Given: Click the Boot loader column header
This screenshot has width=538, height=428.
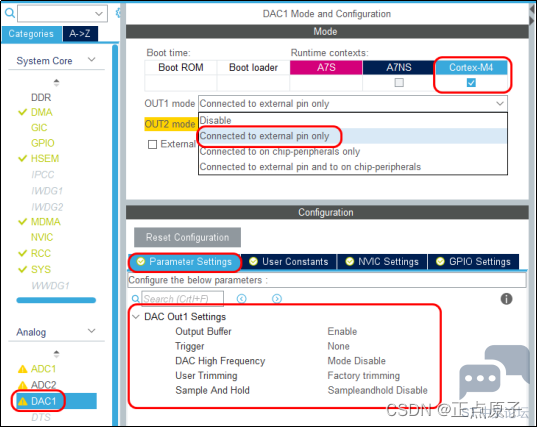Looking at the screenshot, I should pos(253,68).
